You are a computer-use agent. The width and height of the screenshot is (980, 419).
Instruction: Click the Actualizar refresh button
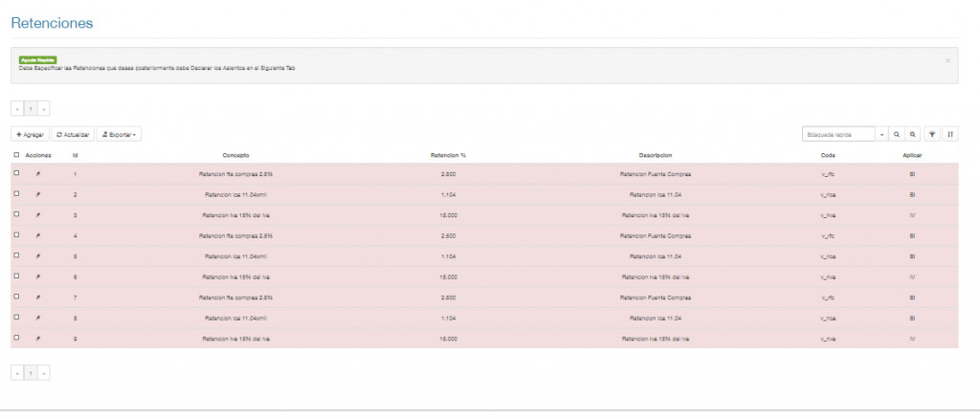tap(73, 135)
